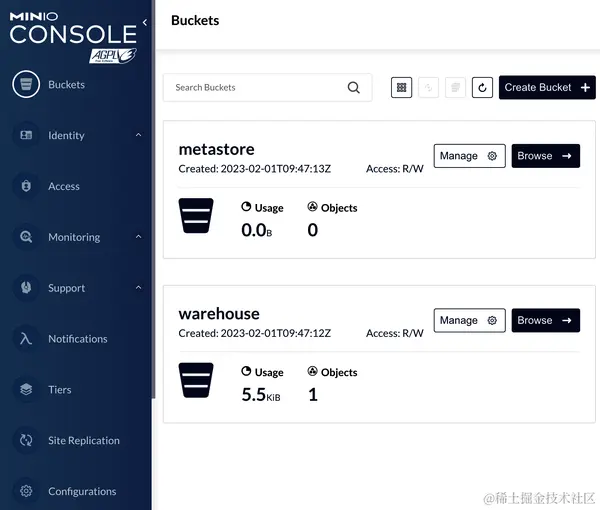This screenshot has height=510, width=600.
Task: Click the warehouse Access: R/W label
Action: point(395,333)
